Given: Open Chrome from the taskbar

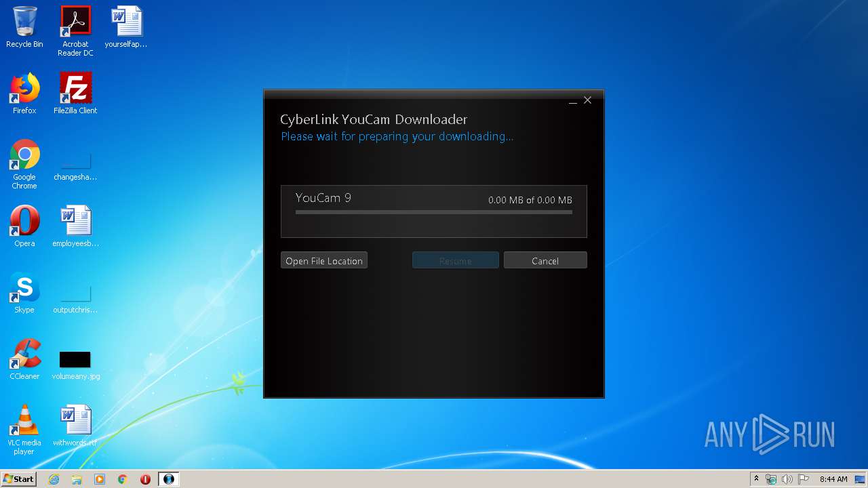Looking at the screenshot, I should click(123, 479).
